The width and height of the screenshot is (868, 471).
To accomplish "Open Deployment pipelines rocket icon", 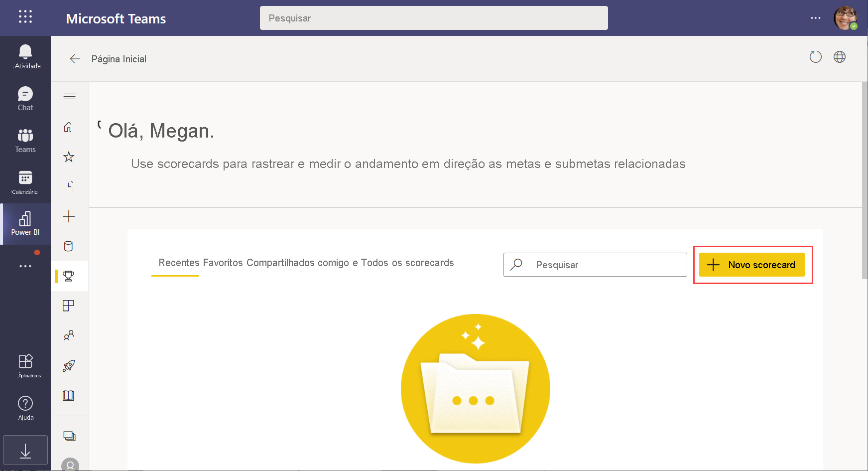I will point(69,366).
